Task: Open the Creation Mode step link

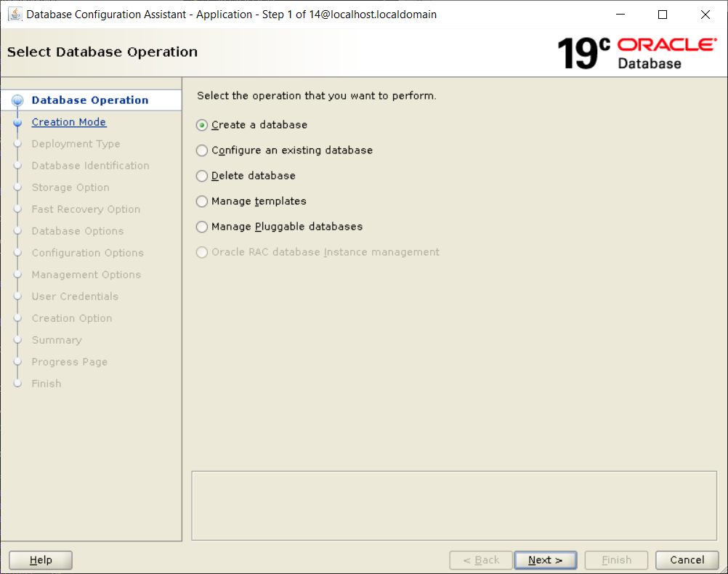Action: (69, 122)
